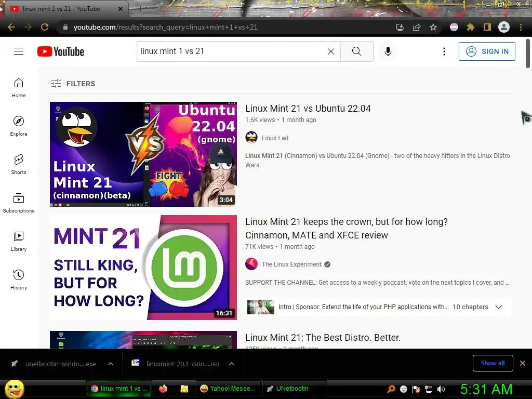Viewport: 532px width, 399px height.
Task: Open the search FILTERS panel
Action: coord(73,84)
